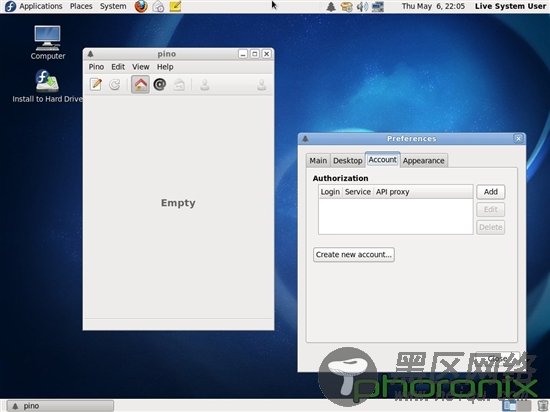Launch Firefox from the top panel
This screenshot has width=550, height=412.
click(141, 6)
